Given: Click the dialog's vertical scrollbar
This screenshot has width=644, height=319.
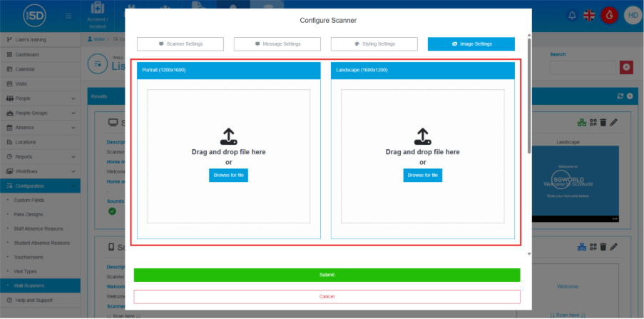Looking at the screenshot, I should 528,93.
